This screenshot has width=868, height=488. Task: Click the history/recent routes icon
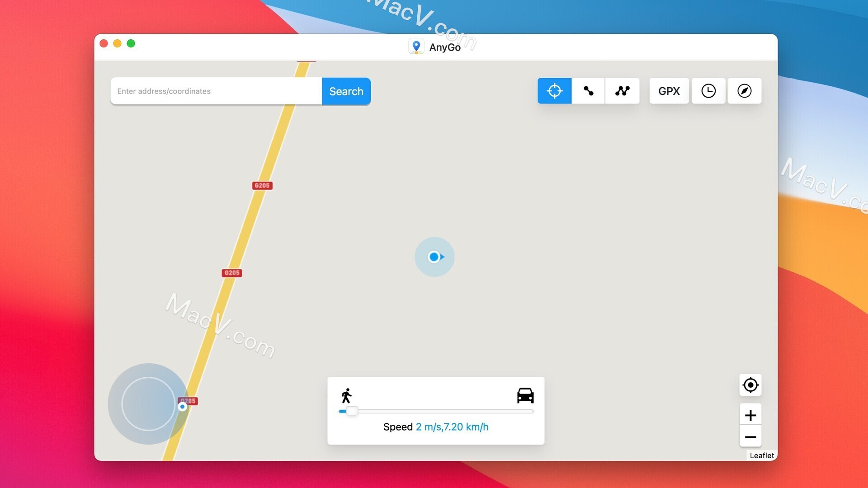708,90
